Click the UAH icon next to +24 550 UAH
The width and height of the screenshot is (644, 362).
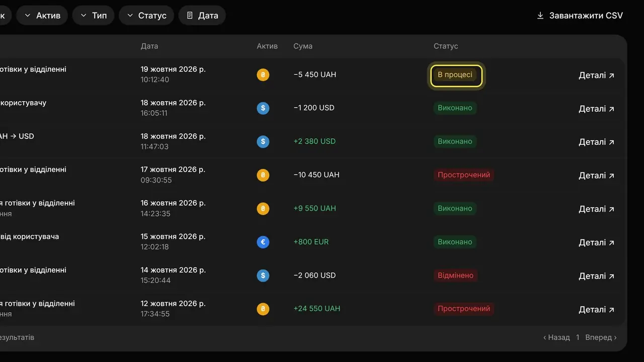pos(263,309)
